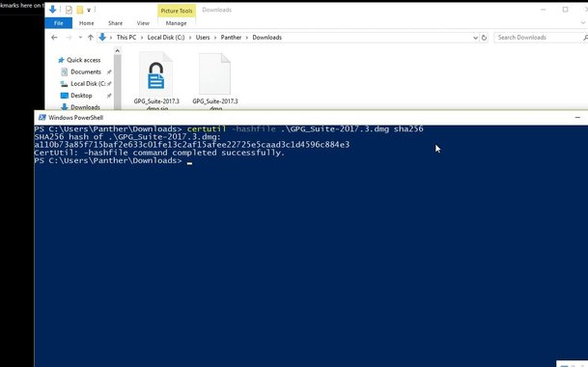588x367 pixels.
Task: Select the GPG_Suite-2017.3.dmg file
Action: coord(215,81)
